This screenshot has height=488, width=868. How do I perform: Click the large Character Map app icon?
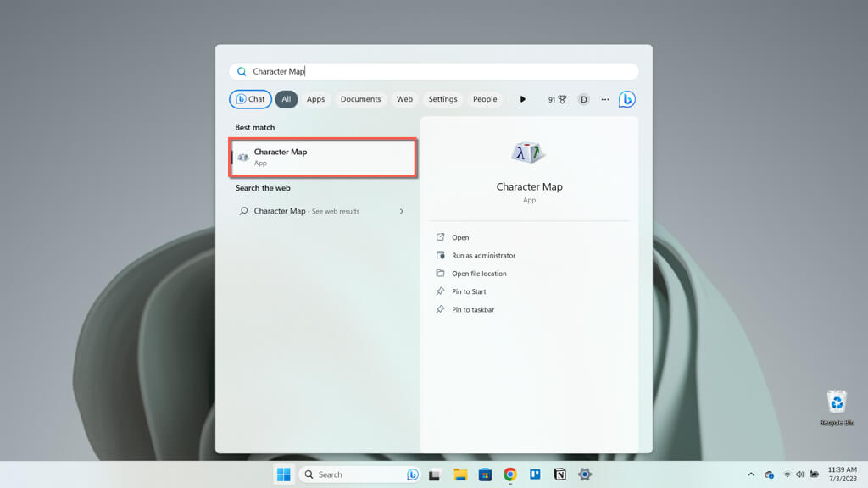click(x=529, y=153)
